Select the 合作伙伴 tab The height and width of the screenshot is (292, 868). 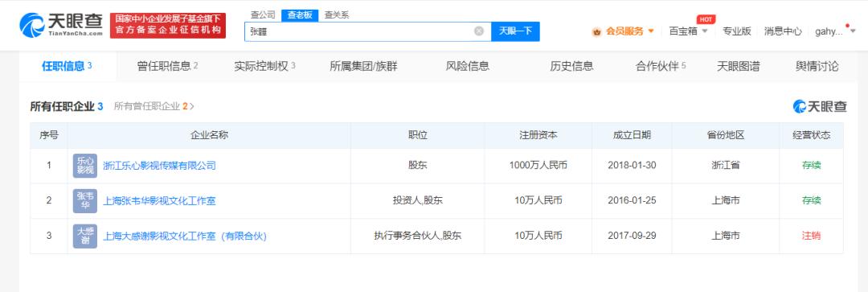661,66
